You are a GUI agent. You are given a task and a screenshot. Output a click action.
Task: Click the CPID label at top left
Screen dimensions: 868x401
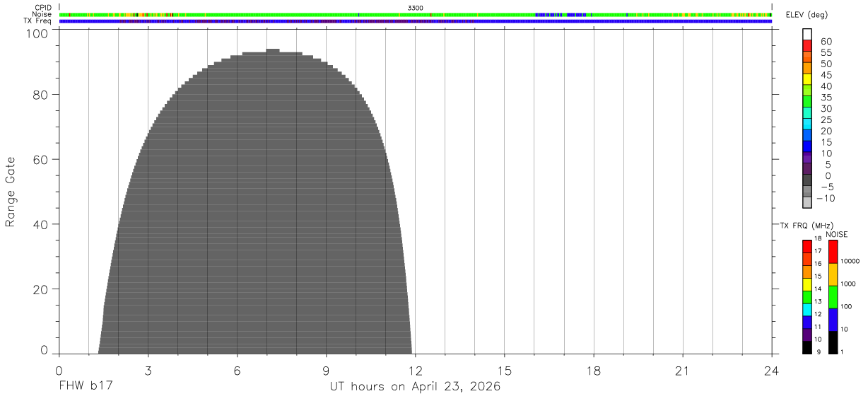coord(43,7)
